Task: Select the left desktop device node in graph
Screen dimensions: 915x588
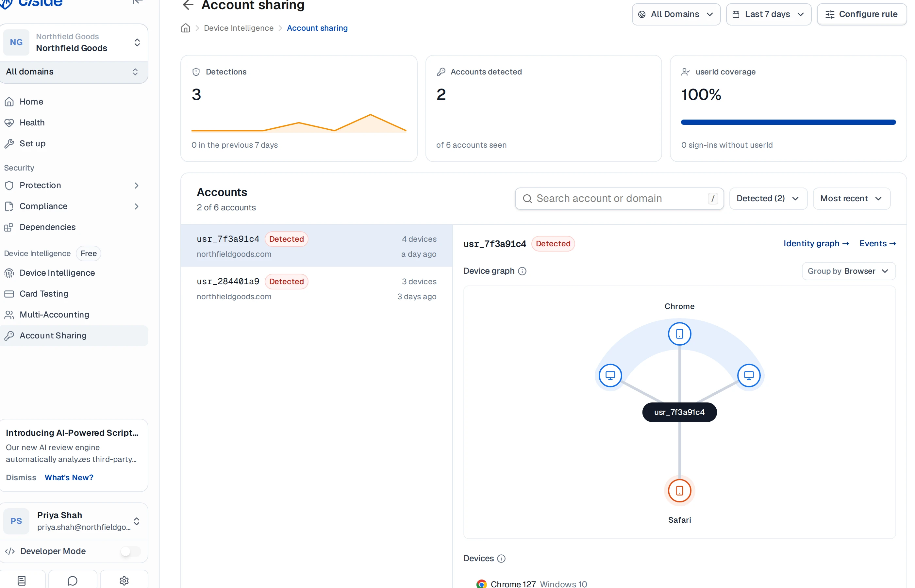Action: 610,375
